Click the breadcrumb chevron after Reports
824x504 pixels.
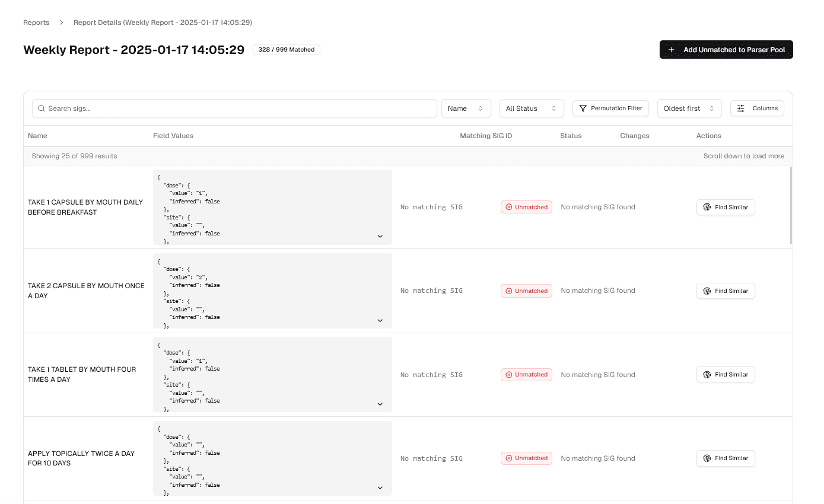point(61,22)
